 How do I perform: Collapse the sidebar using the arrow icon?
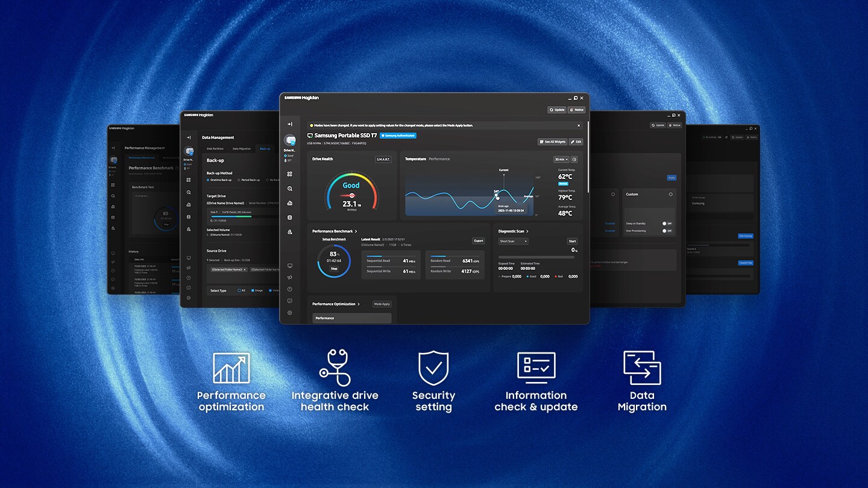coord(290,124)
